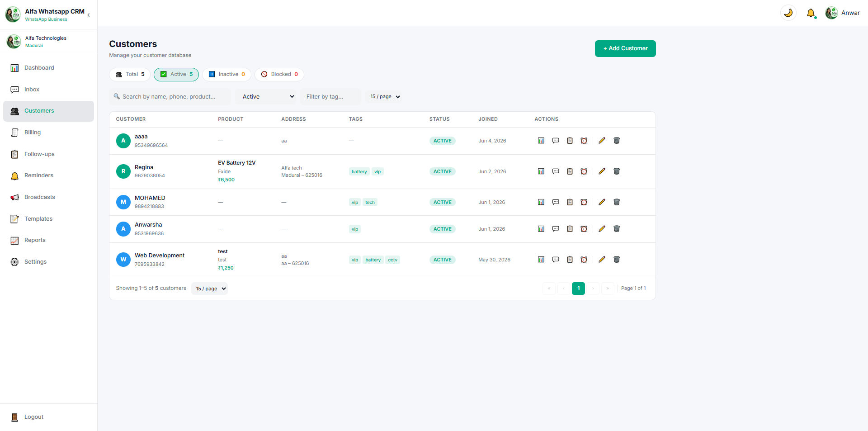This screenshot has height=431, width=868.
Task: Open chart stats icon for aaaa row
Action: coord(541,141)
